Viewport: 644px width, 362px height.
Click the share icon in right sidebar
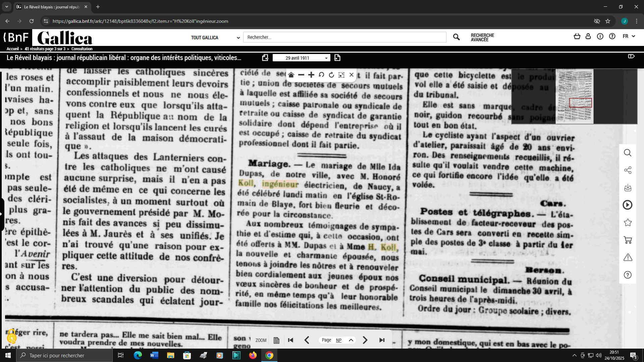point(628,170)
